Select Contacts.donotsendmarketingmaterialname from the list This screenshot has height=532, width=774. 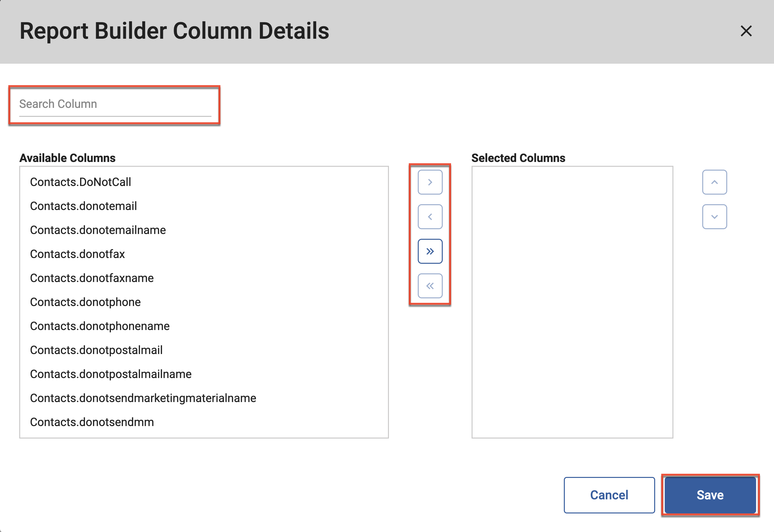(143, 398)
